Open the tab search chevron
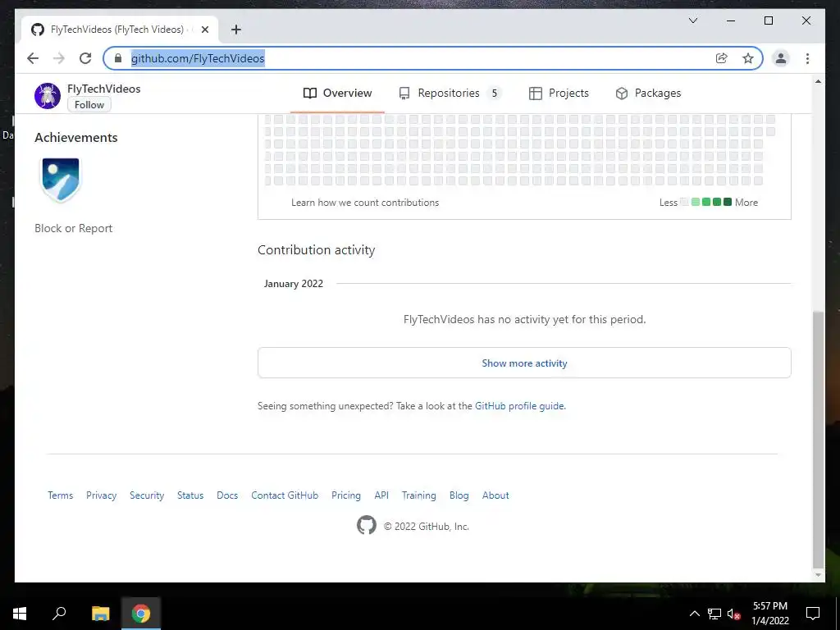The image size is (840, 630). [x=692, y=21]
